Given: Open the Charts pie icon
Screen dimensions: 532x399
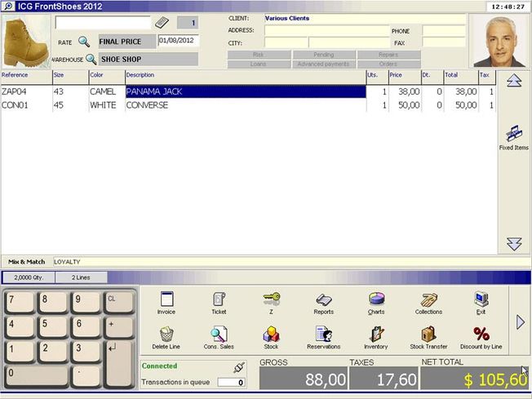Looking at the screenshot, I should [x=376, y=303].
